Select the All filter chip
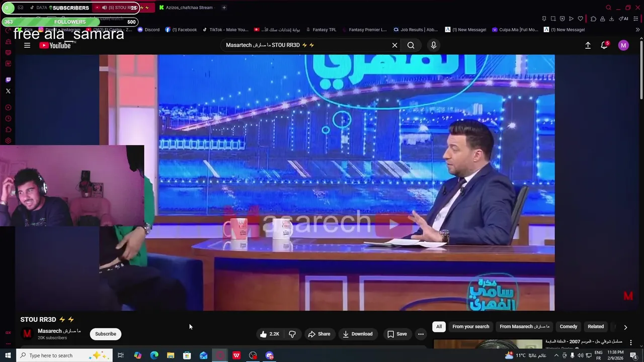The image size is (644, 362). (x=439, y=326)
